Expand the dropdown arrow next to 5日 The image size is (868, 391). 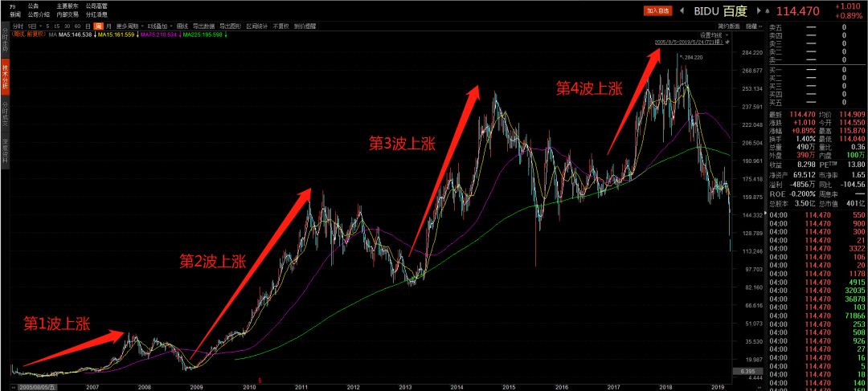coord(40,26)
